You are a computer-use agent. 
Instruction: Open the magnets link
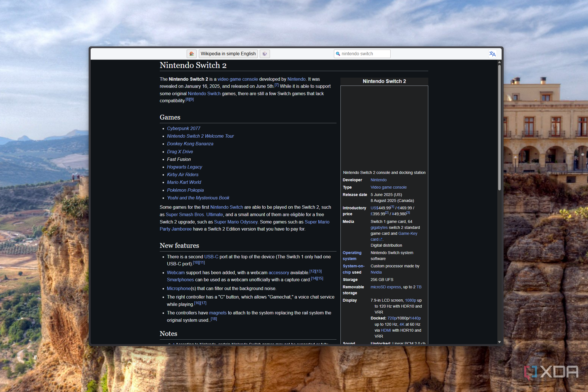coord(218,313)
